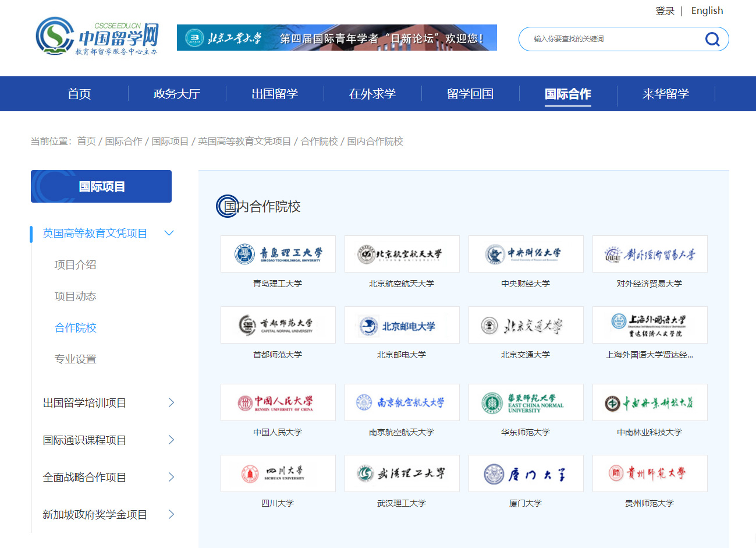This screenshot has height=548, width=756.
Task: Click the 北京工业大学 forum banner
Action: point(336,38)
